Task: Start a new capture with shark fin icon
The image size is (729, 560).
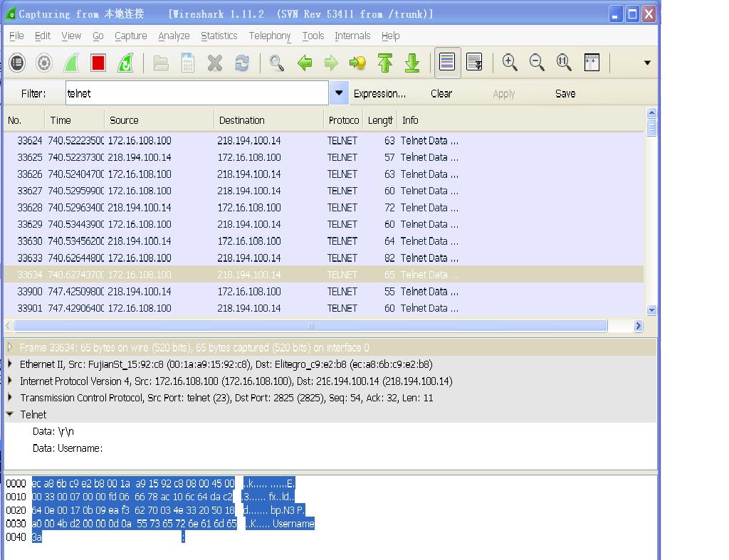Action: [71, 63]
